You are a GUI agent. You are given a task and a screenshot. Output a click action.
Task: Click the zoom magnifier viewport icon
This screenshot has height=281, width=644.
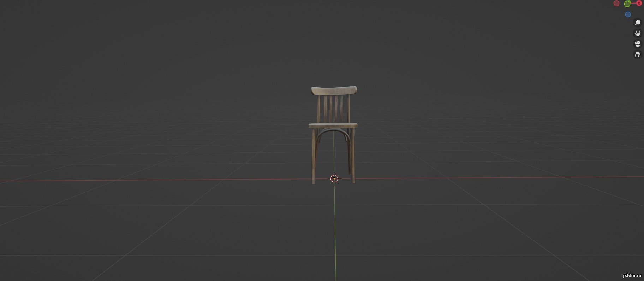click(x=638, y=23)
